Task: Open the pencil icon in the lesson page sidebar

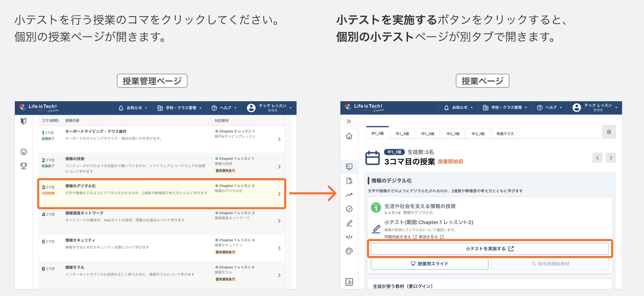Action: point(349,223)
